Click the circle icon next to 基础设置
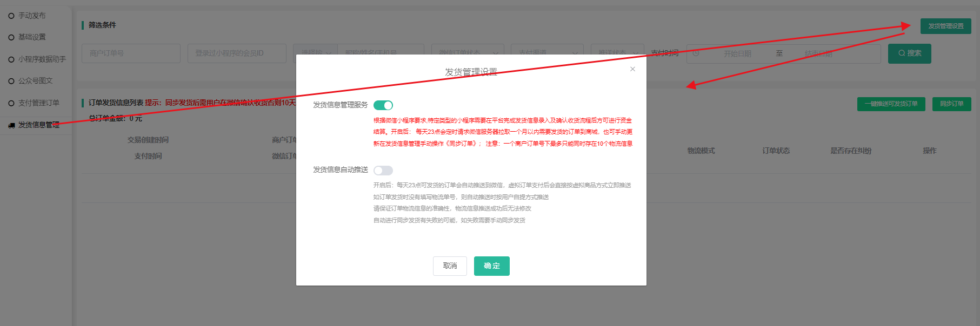The image size is (980, 326). point(11,37)
